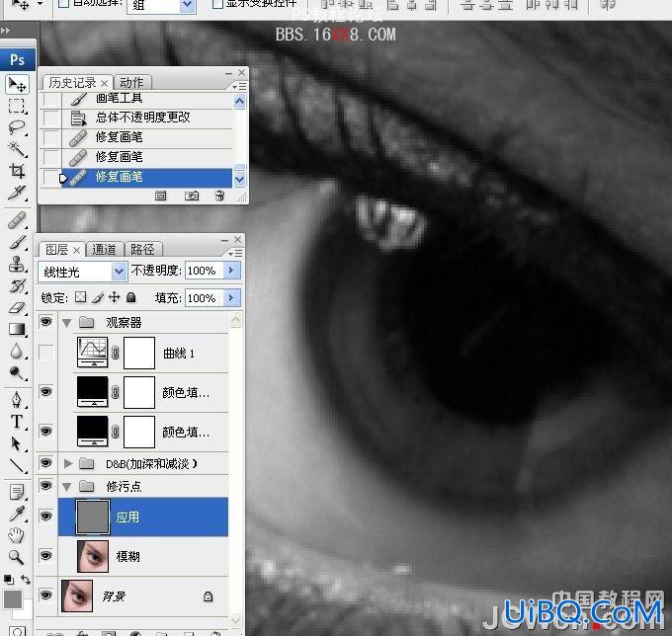Select the Pen tool
This screenshot has width=672, height=636.
17,400
